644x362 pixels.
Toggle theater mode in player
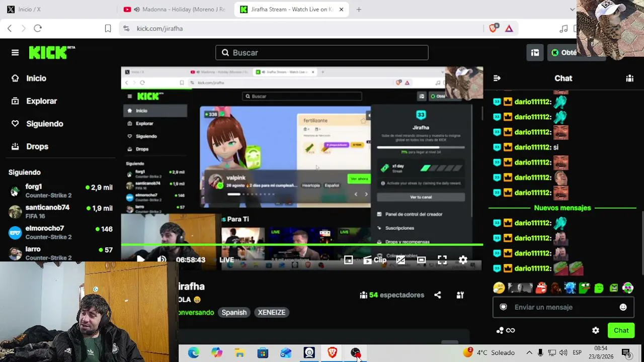(x=421, y=259)
